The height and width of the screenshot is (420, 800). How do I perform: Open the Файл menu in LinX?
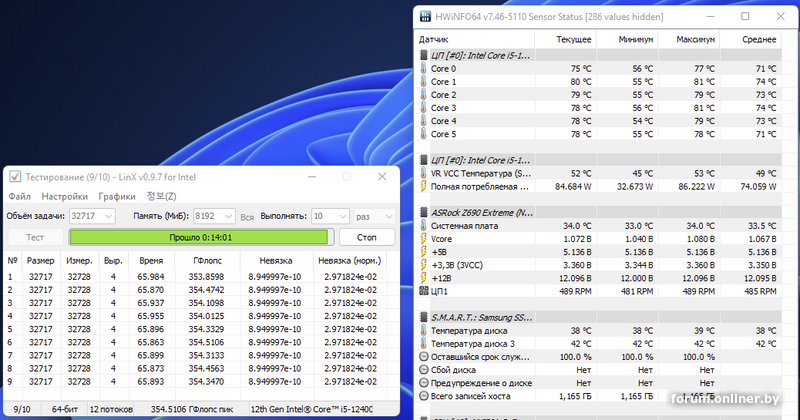click(19, 196)
